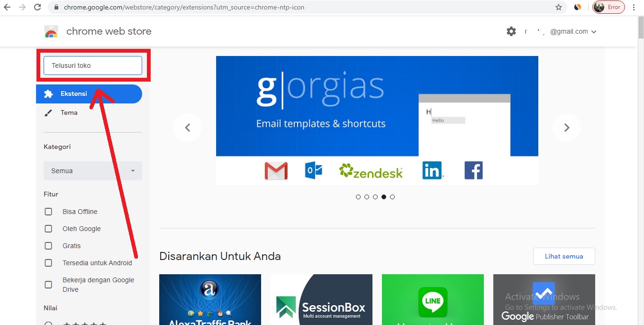Select the fifth carousel dot

pos(392,197)
